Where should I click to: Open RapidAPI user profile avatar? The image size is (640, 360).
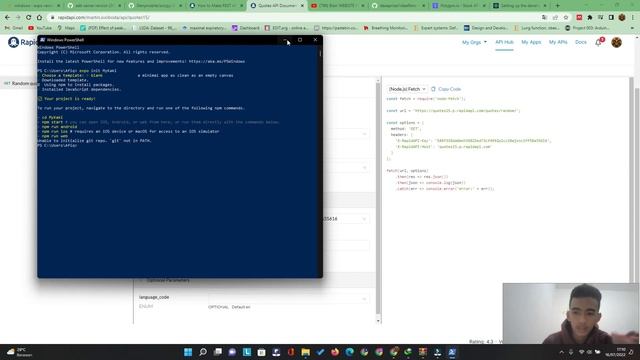click(616, 42)
